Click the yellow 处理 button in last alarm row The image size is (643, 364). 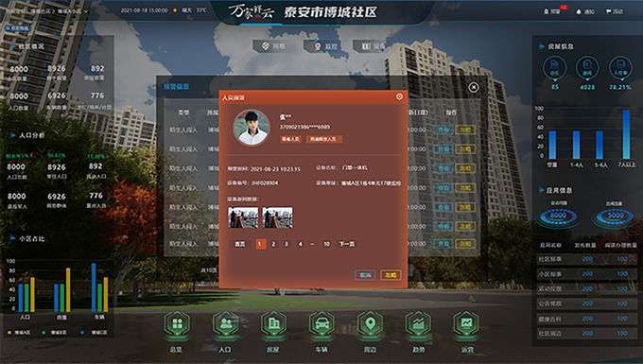[x=465, y=244]
